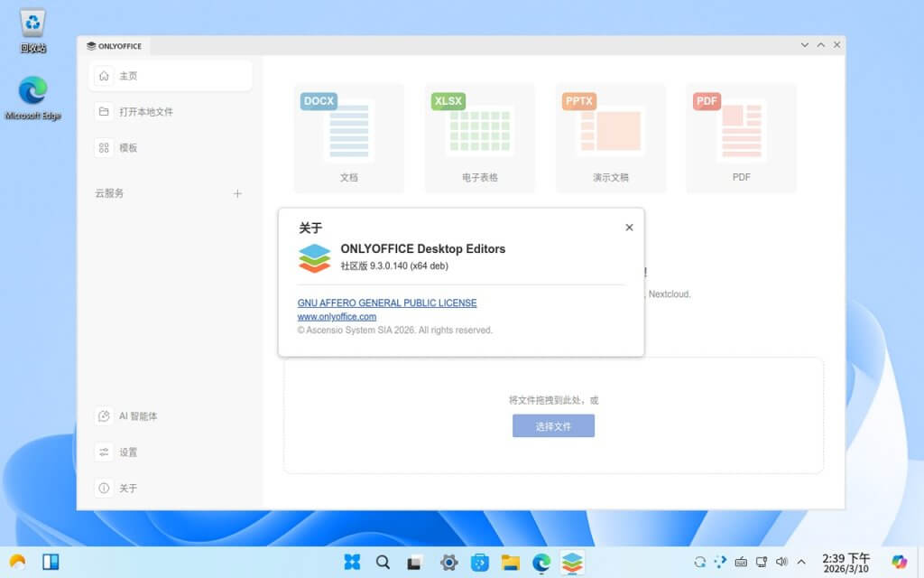
Task: Click the 云服务 section label
Action: click(109, 193)
